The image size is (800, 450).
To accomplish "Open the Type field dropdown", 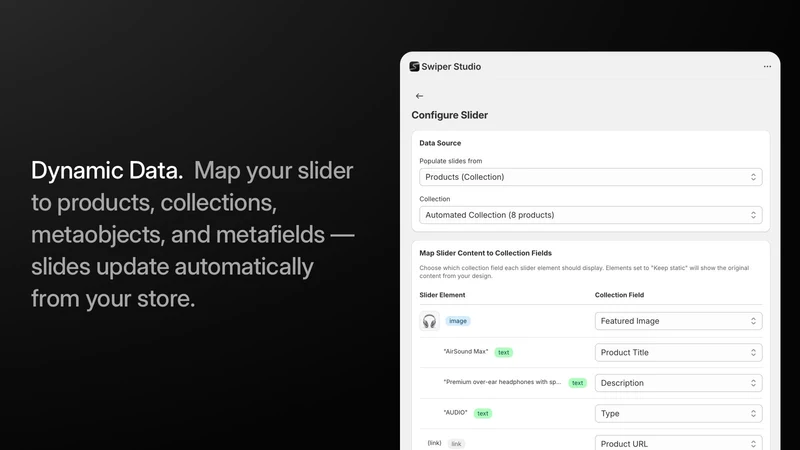I will 678,414.
